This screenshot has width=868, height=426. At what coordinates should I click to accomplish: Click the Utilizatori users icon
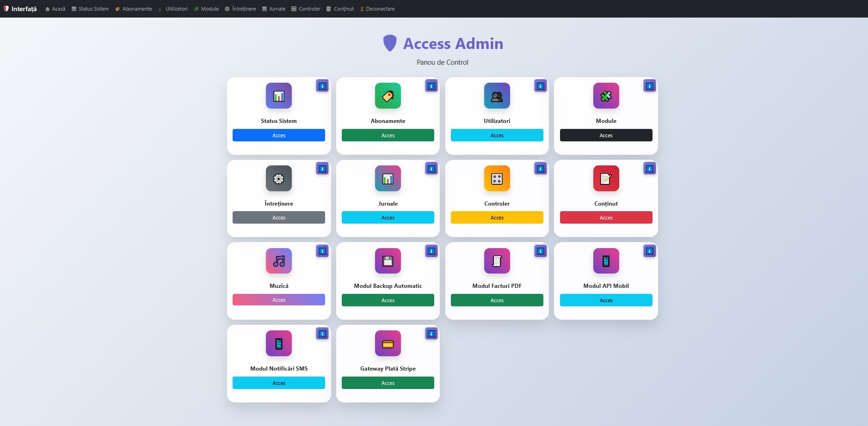497,96
